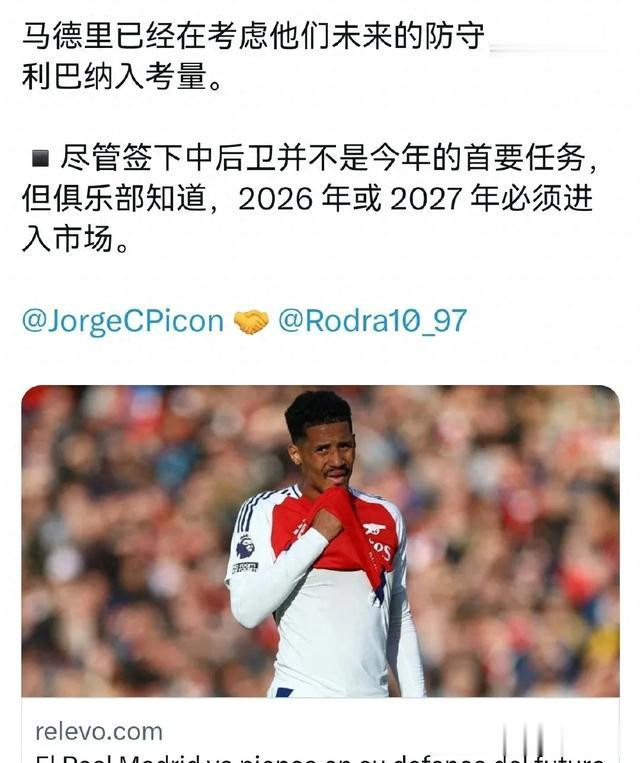
Task: Tap the Arsenal cannon crest on the jersey
Action: (x=374, y=529)
